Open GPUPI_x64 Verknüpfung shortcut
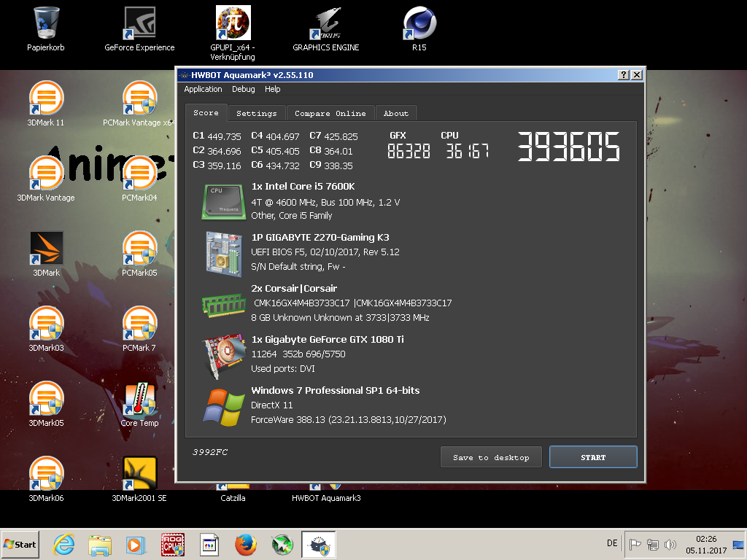Screen dimensions: 747x560 233,34
